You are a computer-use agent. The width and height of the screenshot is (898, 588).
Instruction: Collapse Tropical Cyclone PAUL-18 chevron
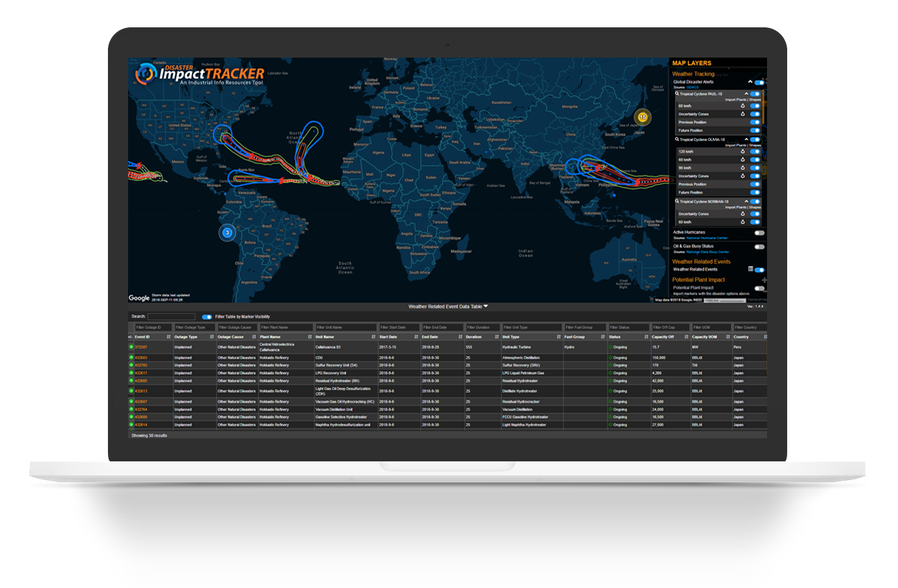coord(746,94)
